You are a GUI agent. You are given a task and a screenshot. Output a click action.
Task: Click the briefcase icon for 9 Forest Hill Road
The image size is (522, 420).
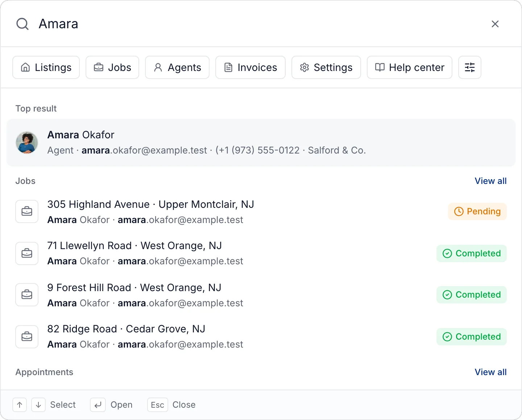pos(27,295)
